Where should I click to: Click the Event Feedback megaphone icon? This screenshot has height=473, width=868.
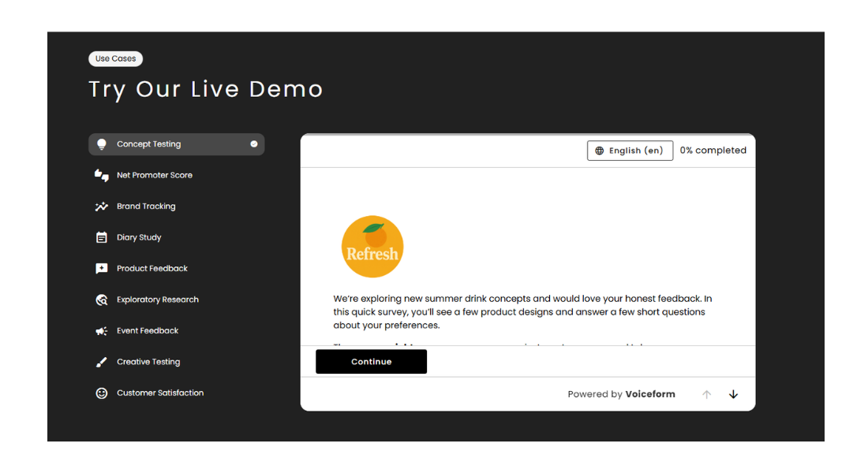101,330
